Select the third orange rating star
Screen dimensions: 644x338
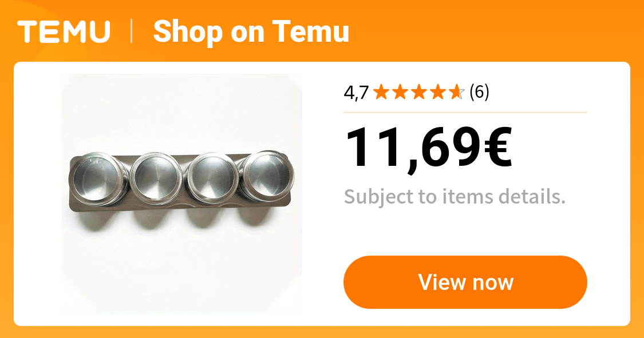click(420, 92)
